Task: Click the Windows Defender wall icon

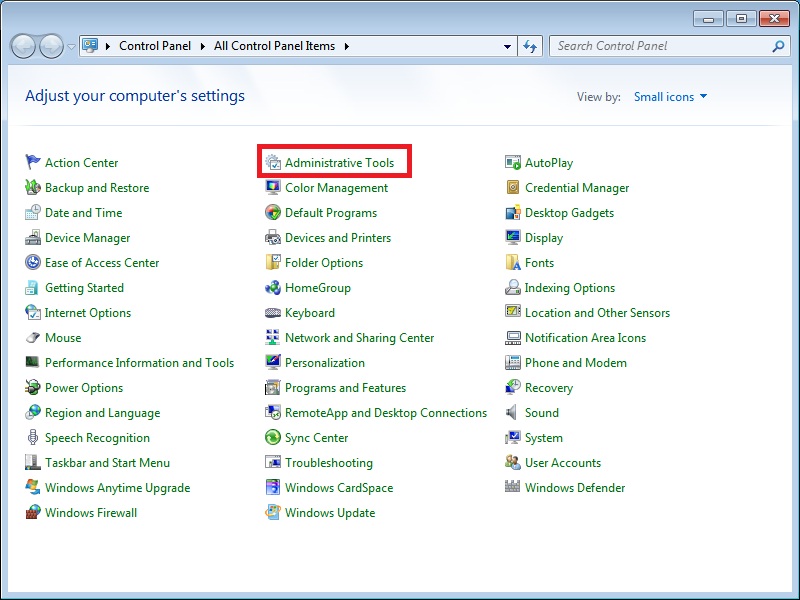Action: coord(513,486)
